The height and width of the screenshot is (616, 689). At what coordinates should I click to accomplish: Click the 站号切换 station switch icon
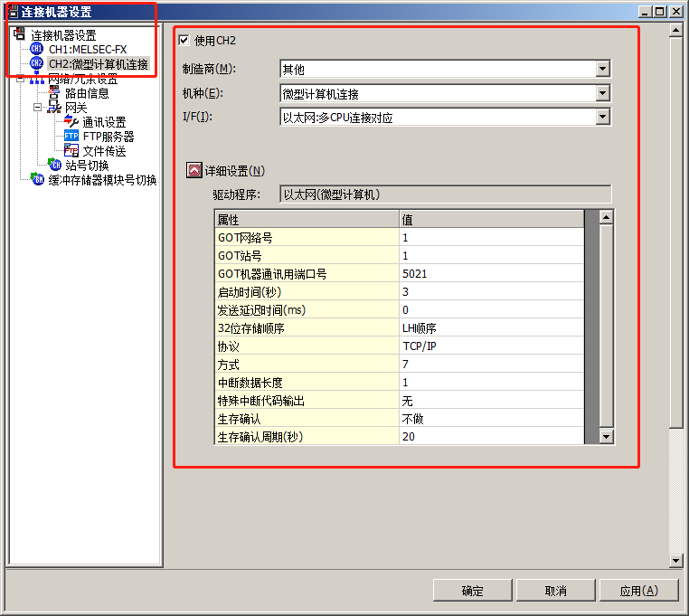point(54,166)
